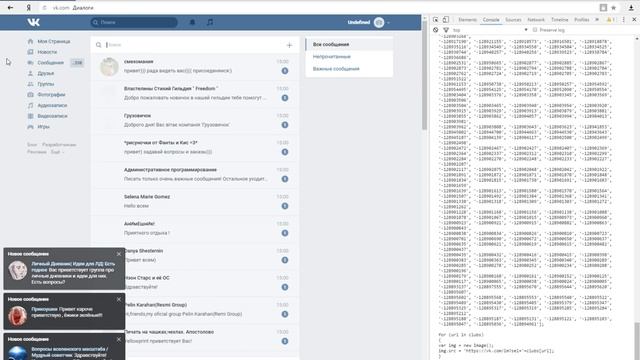The height and width of the screenshot is (360, 640).
Task: Click the Игры gamepad icon in the sidebar
Action: 30,127
